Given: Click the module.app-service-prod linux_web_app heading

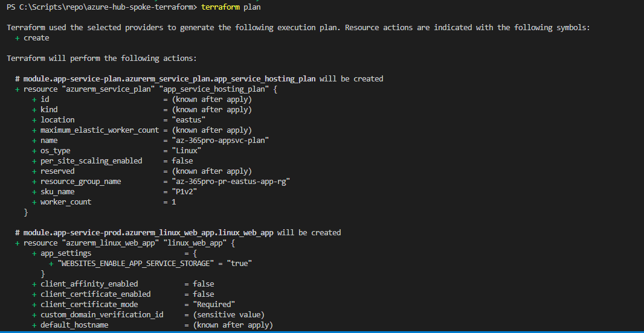Looking at the screenshot, I should click(x=178, y=232).
